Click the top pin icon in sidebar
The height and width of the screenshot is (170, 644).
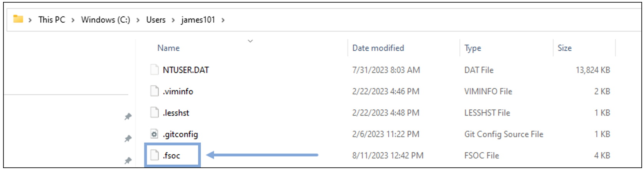coord(128,117)
